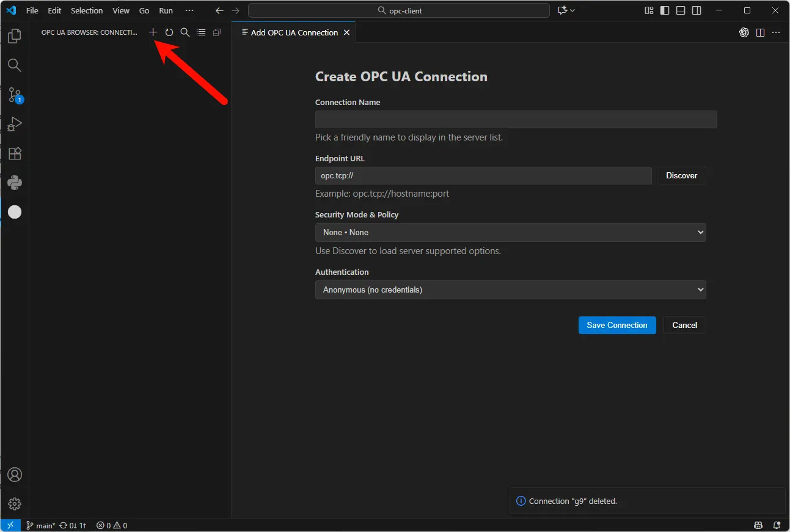Open the Security Mode & Policy dropdown
Viewport: 790px width, 532px height.
[x=511, y=232]
